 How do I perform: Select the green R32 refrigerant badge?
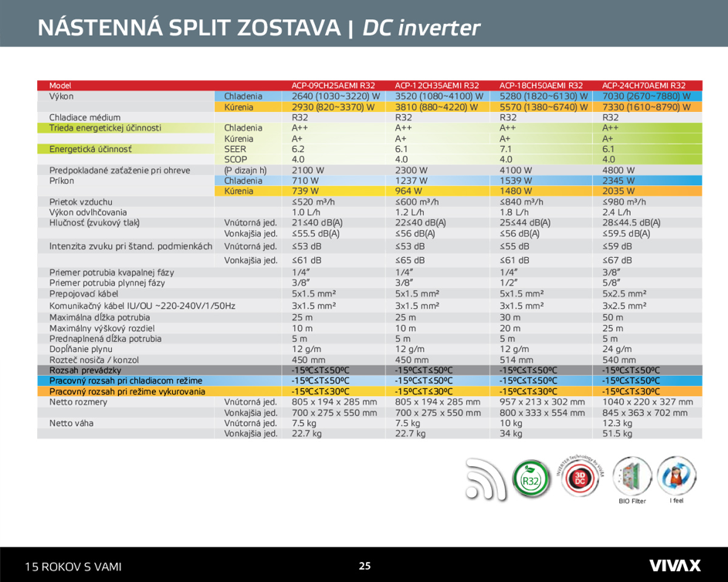[x=530, y=479]
